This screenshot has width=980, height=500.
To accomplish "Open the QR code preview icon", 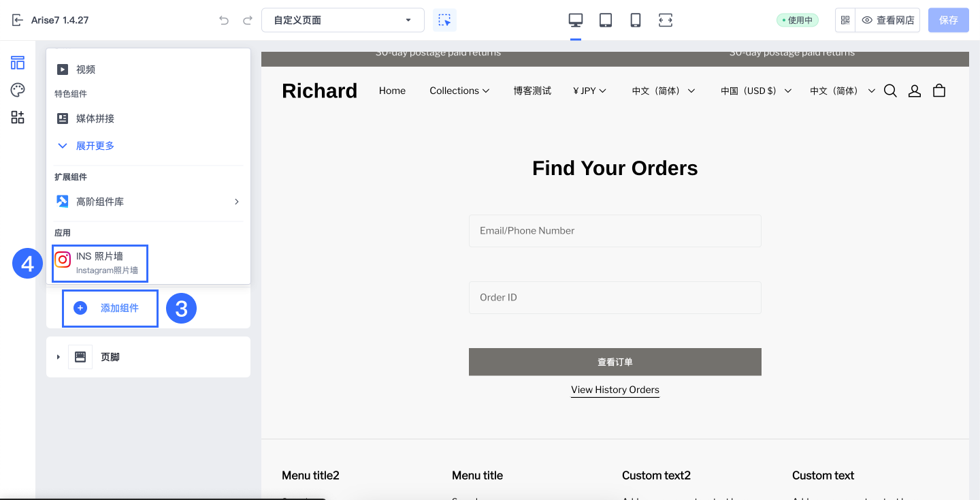I will coord(845,20).
